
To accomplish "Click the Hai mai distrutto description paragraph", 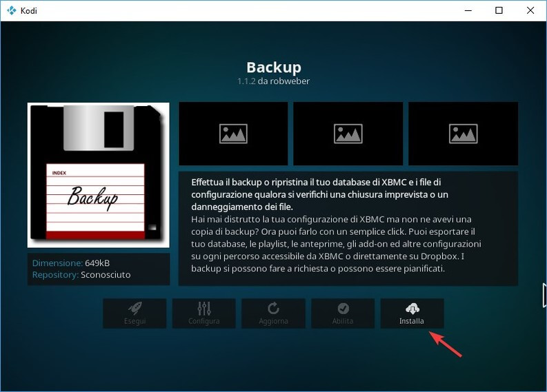I will (x=337, y=244).
